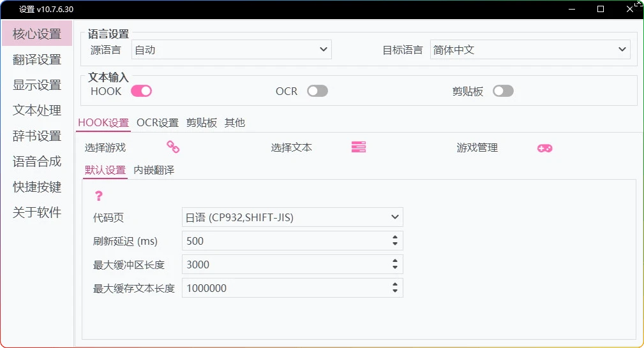This screenshot has height=348, width=644.
Task: Click the pink question mark help icon
Action: 98,196
